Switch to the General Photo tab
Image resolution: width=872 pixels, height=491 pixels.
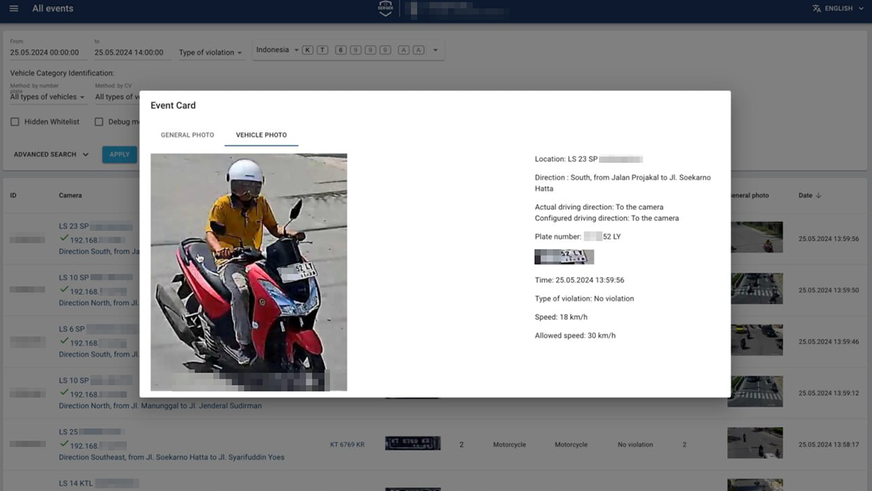point(187,135)
